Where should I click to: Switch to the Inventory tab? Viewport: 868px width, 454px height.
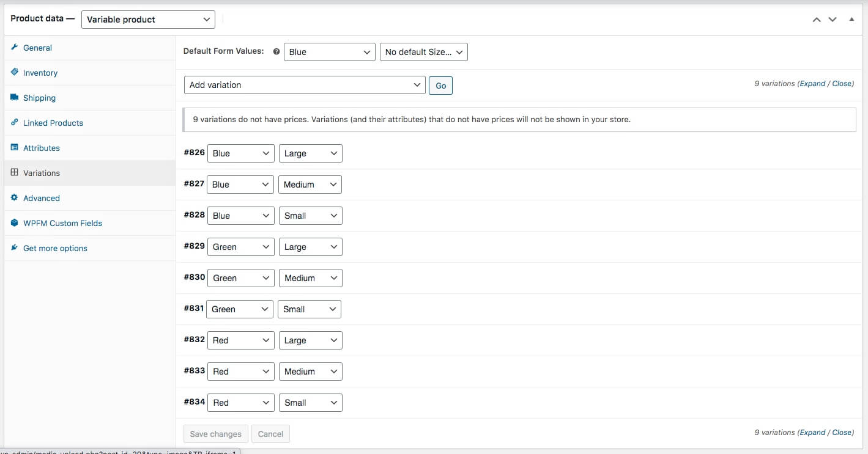point(90,73)
